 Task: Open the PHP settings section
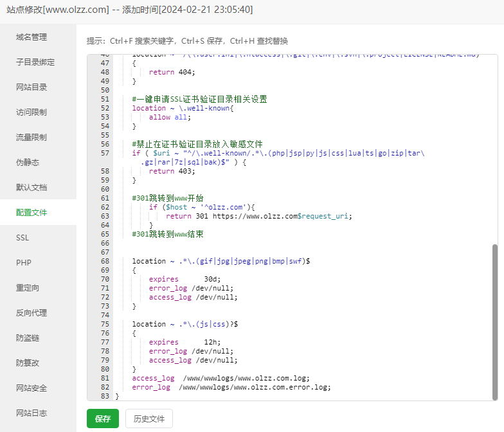(x=24, y=262)
